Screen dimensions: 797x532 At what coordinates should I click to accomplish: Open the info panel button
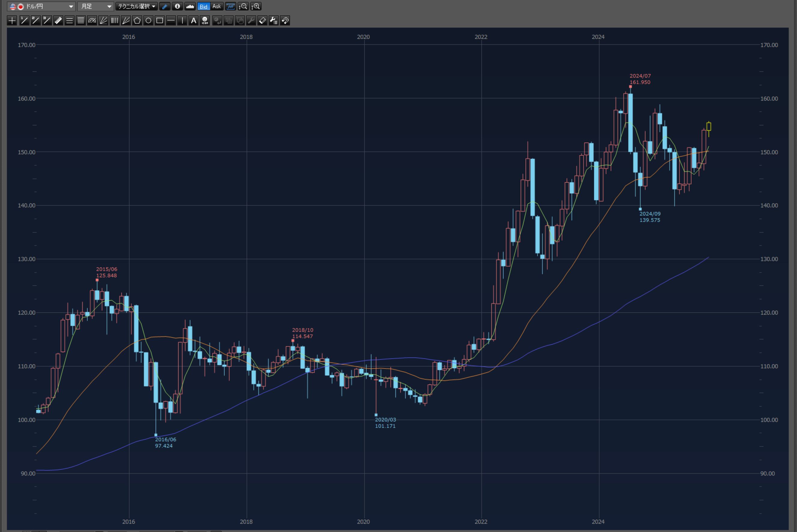177,6
